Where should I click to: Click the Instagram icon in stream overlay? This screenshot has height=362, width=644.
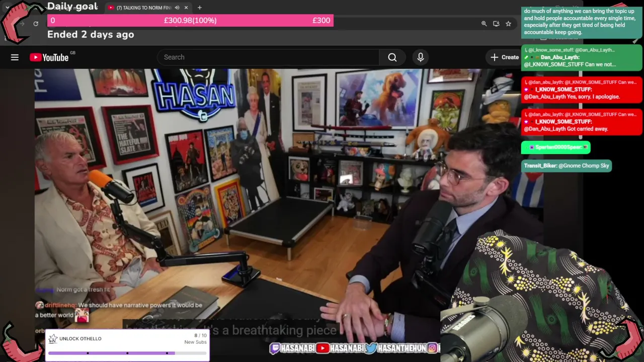432,348
